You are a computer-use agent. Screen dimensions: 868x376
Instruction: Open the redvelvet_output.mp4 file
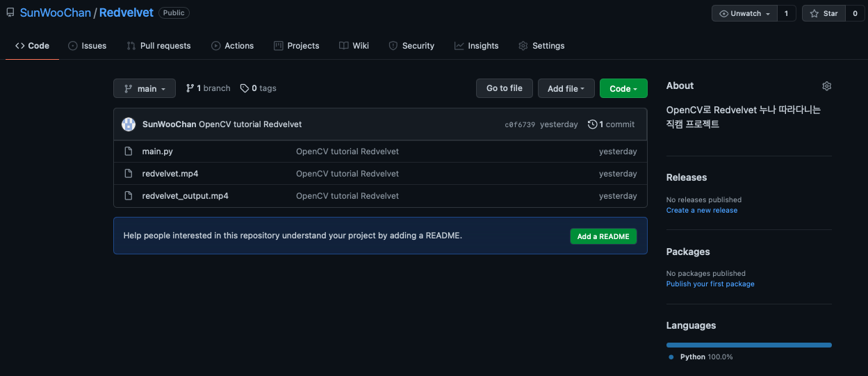[186, 196]
